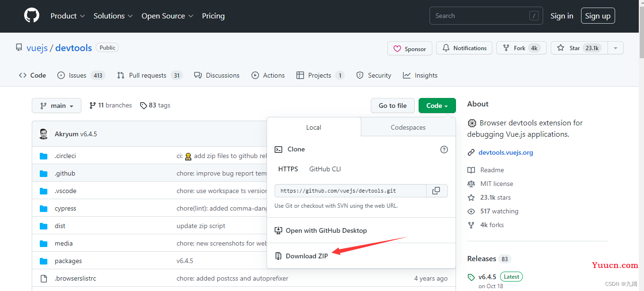Switch to the Codespaces tab
The height and width of the screenshot is (291, 644).
point(408,127)
